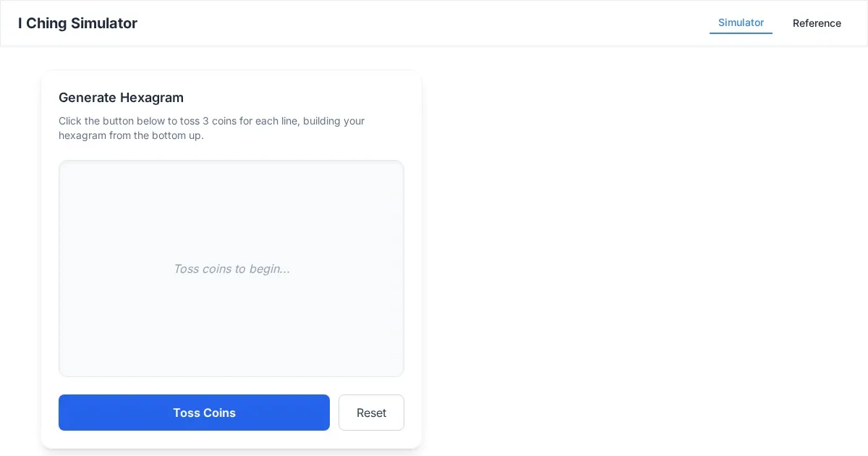Hit the white outlined Reset button
Screen dimensions: 868x456
[371, 413]
